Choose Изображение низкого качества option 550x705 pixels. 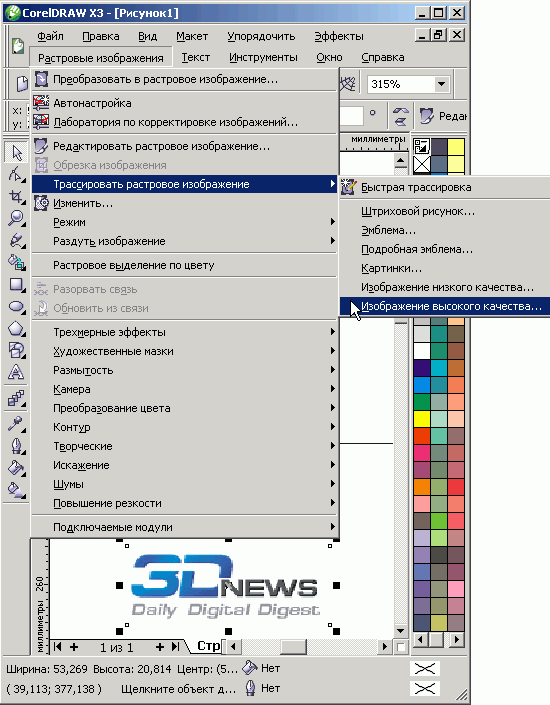point(444,287)
